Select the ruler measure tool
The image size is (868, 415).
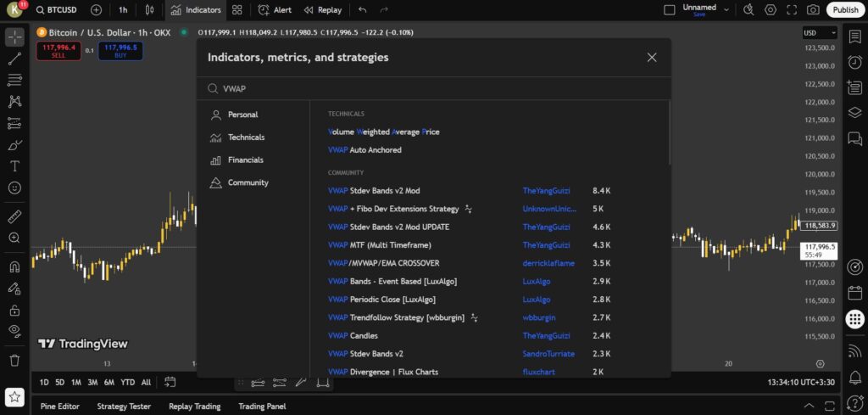(x=15, y=216)
